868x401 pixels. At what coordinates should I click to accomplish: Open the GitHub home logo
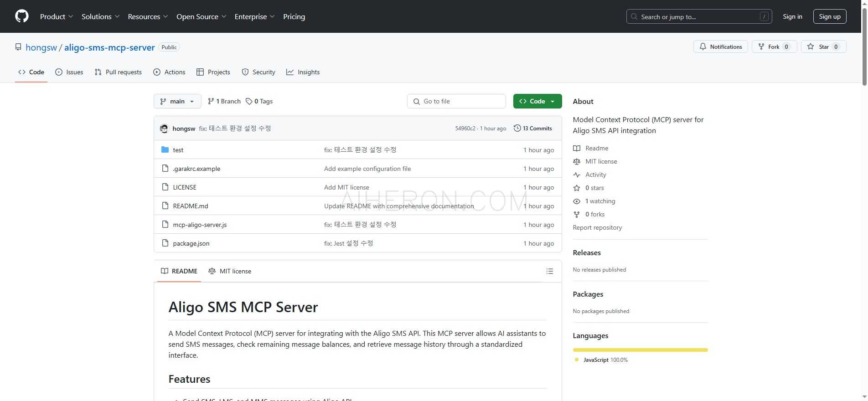coord(22,16)
